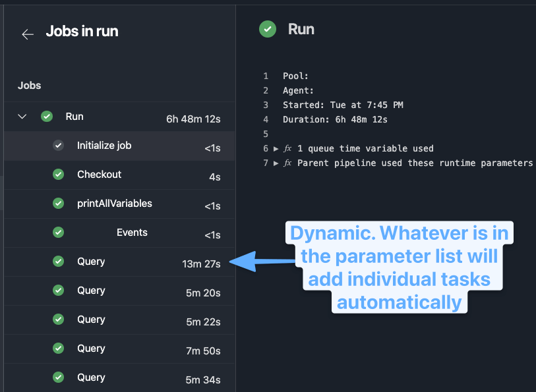
Task: Click the back arrow above Jobs in run
Action: (x=27, y=34)
